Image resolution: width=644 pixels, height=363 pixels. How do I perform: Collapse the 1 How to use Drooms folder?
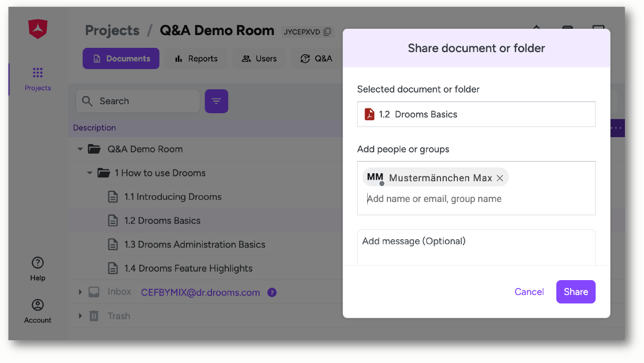point(90,173)
